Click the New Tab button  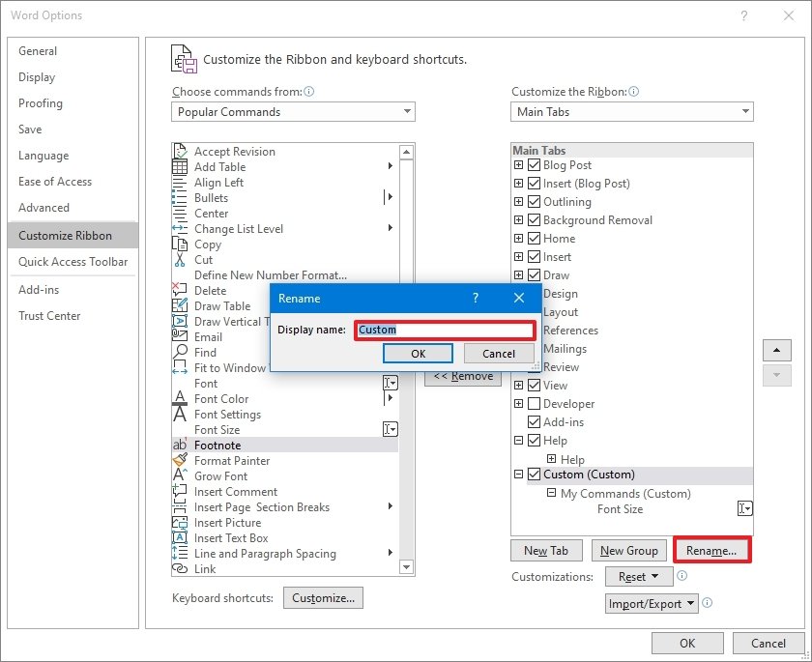(546, 551)
